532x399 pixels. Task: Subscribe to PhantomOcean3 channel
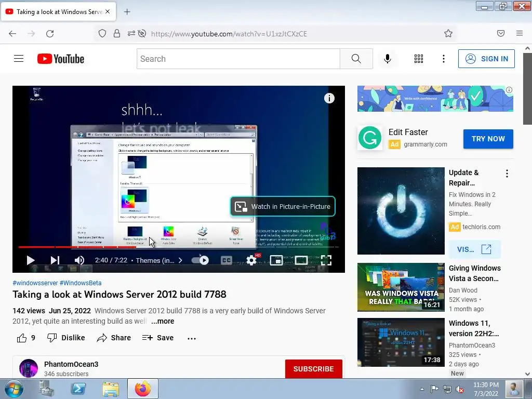[313, 369]
